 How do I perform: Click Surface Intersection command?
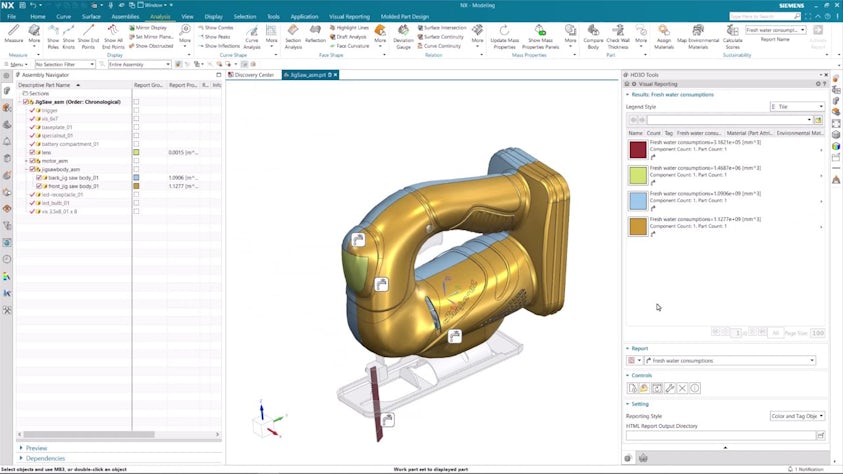(x=442, y=27)
